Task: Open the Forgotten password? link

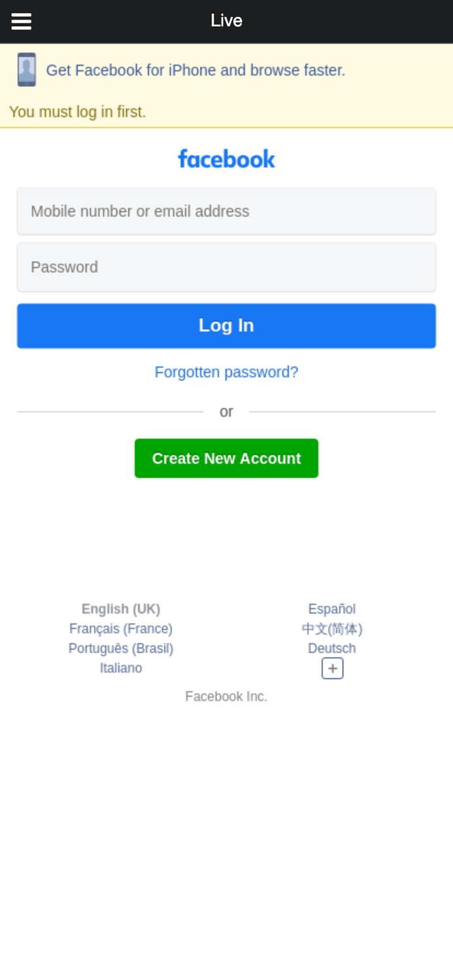Action: [226, 372]
